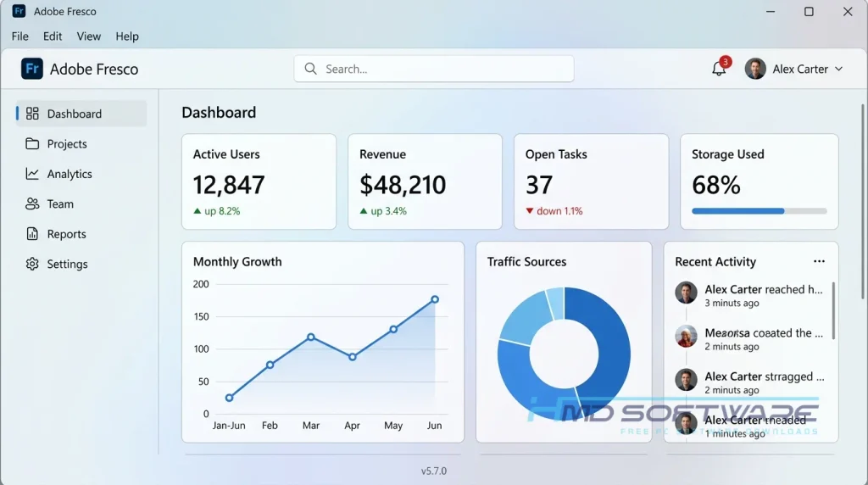Click avatar beside 'Alex Carter reached' entry
This screenshot has width=868, height=485.
tap(686, 293)
